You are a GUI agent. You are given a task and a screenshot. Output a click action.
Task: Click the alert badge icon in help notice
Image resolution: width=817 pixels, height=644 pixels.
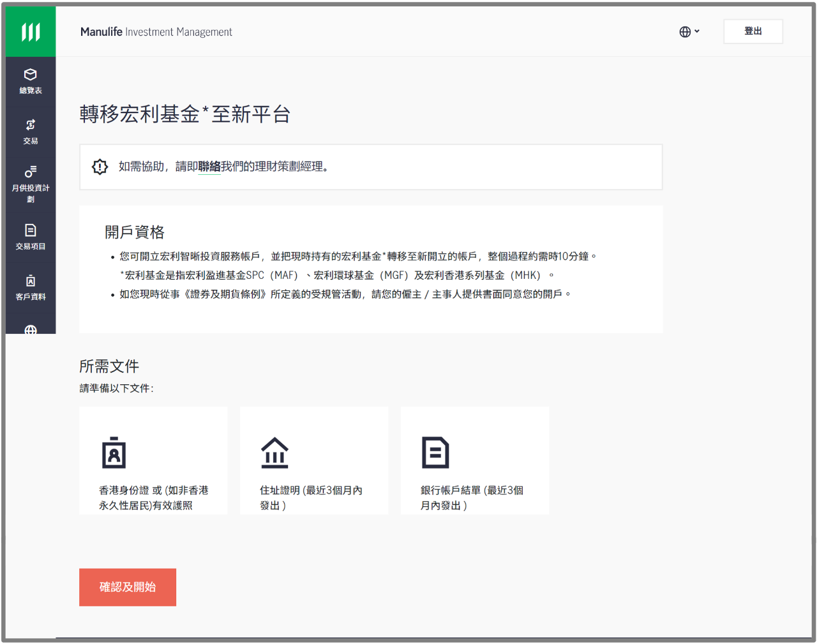click(x=100, y=167)
